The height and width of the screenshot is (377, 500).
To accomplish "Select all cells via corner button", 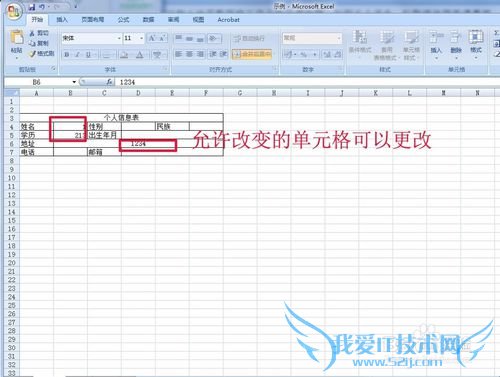I will tap(12, 93).
